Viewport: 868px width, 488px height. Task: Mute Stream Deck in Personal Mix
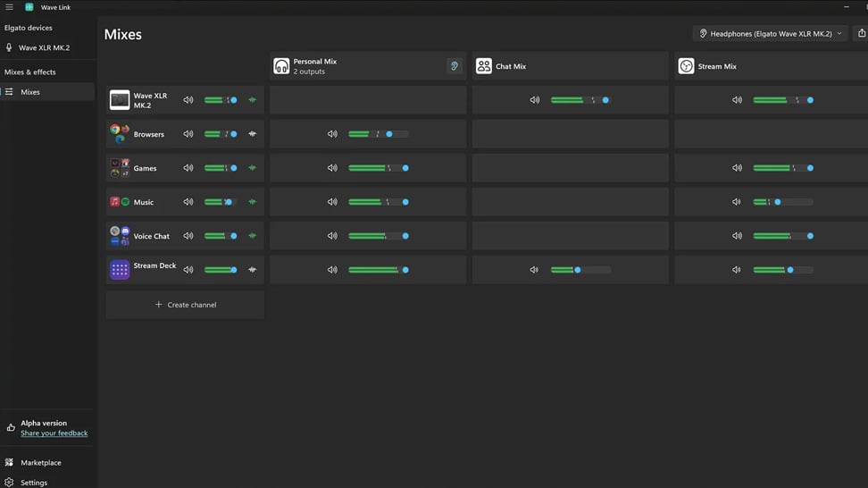click(332, 270)
